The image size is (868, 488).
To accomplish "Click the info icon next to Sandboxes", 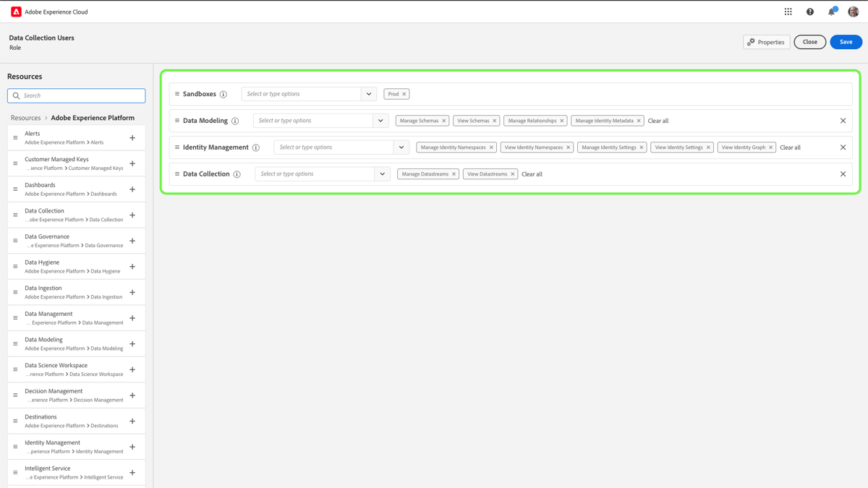I will 224,93.
